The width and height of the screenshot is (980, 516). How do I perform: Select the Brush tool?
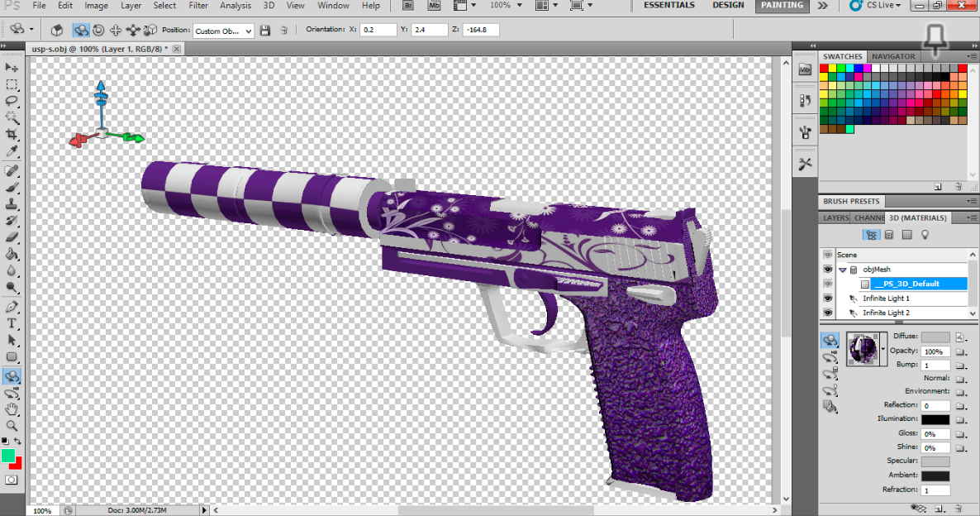pyautogui.click(x=12, y=188)
